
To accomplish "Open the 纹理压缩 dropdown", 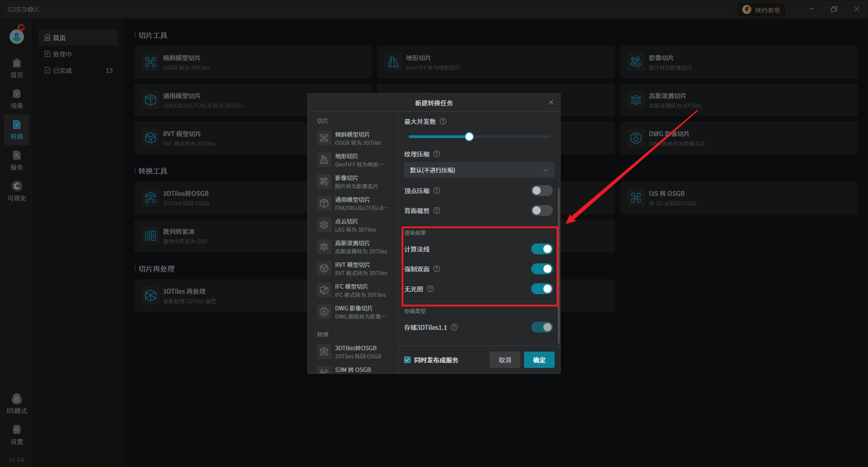I will pos(479,170).
